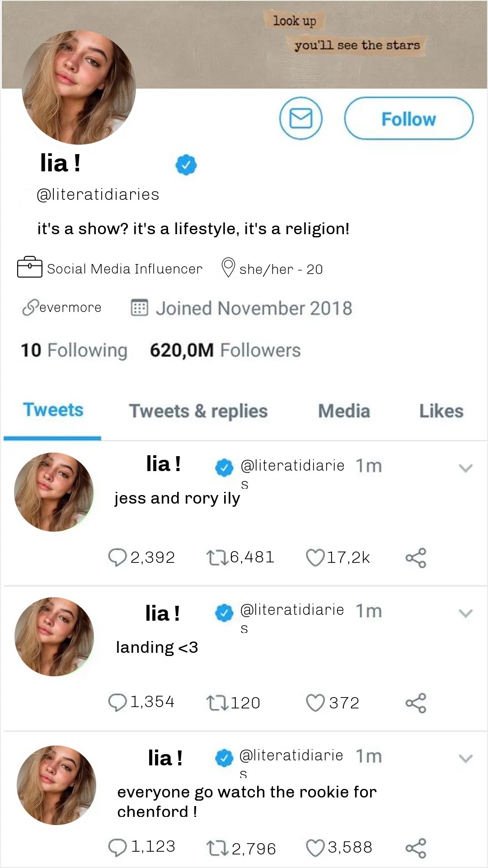Like the "jess and rory ily" tweet
Screen dimensions: 488x868
[x=315, y=557]
